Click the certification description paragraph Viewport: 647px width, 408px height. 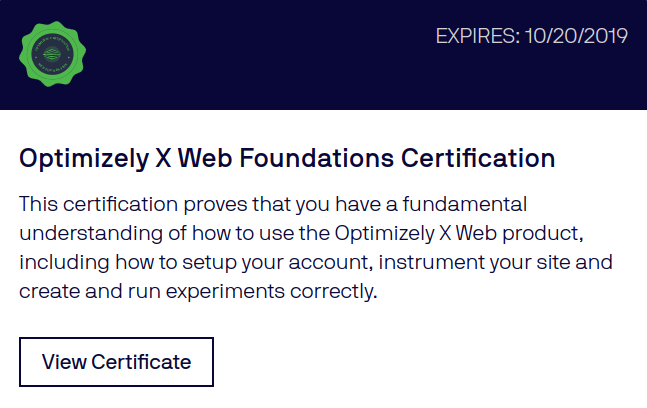point(315,249)
